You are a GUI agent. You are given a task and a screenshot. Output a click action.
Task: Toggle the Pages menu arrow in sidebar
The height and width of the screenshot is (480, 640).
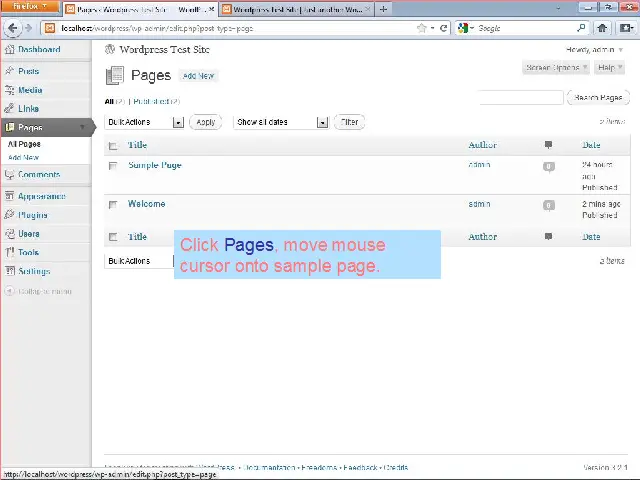coord(82,127)
